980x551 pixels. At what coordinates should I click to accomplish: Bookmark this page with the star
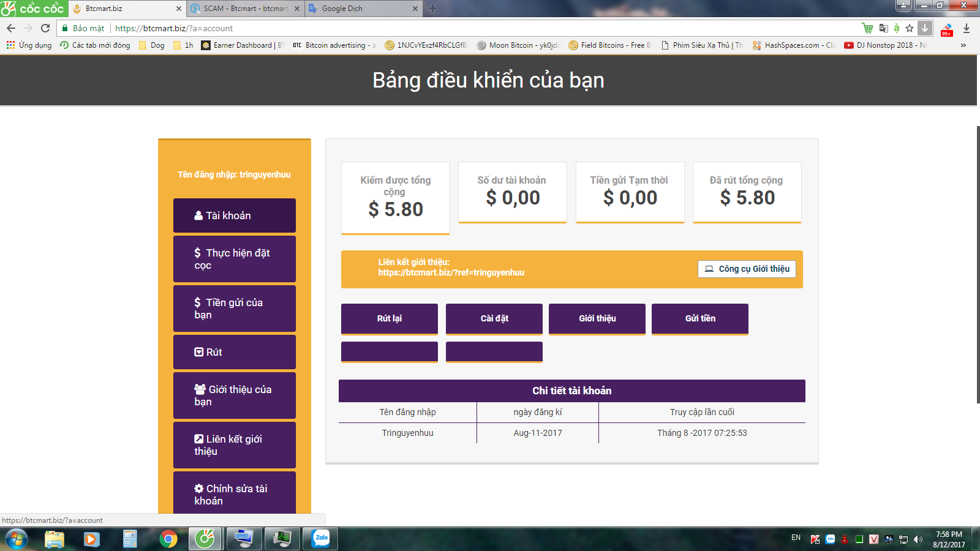(x=910, y=28)
